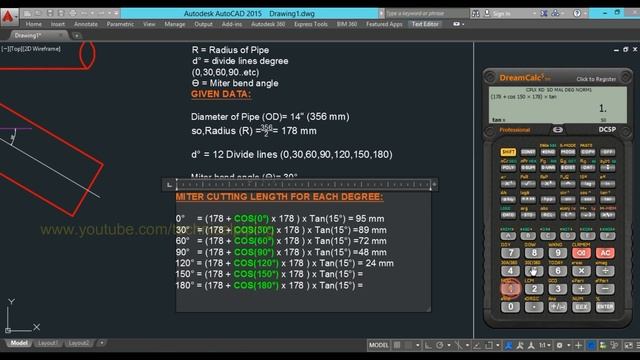Click the plus key on DreamCalc

point(581,289)
